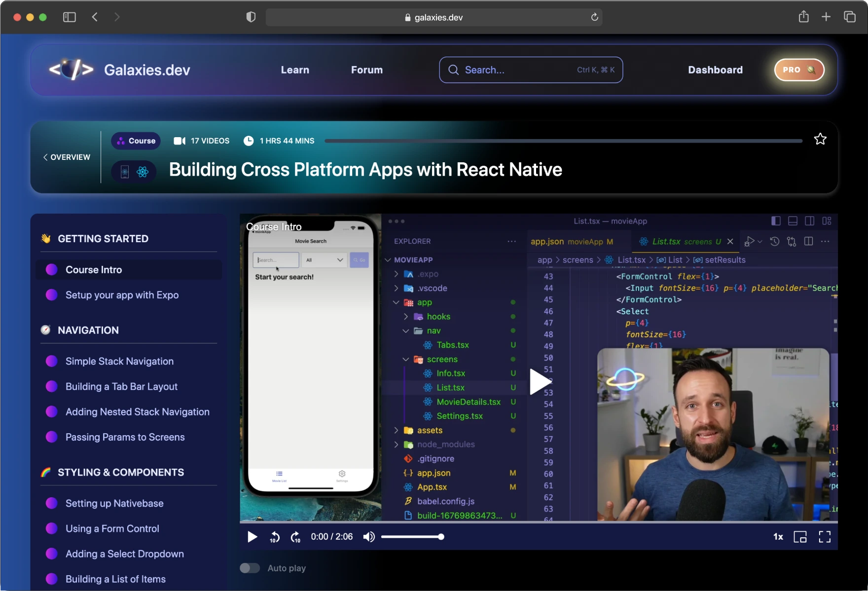Open the 'All' dropdown in the Movie Search app
This screenshot has width=868, height=591.
coord(324,259)
